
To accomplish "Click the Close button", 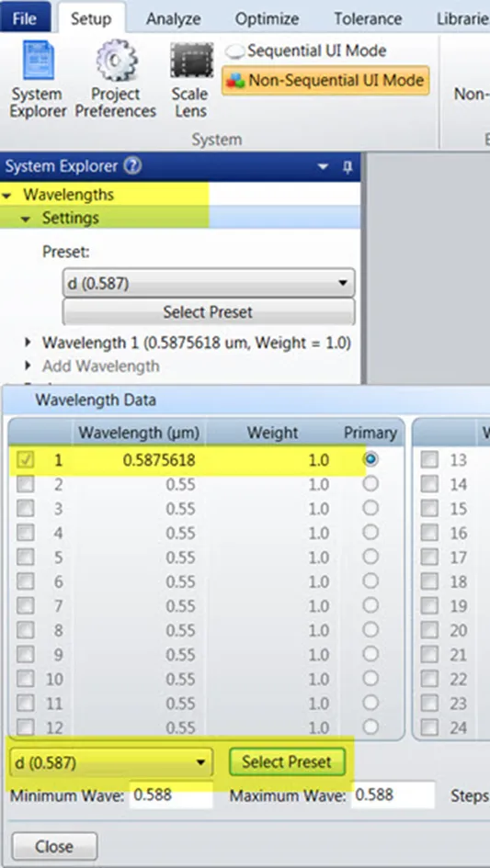I will click(54, 847).
